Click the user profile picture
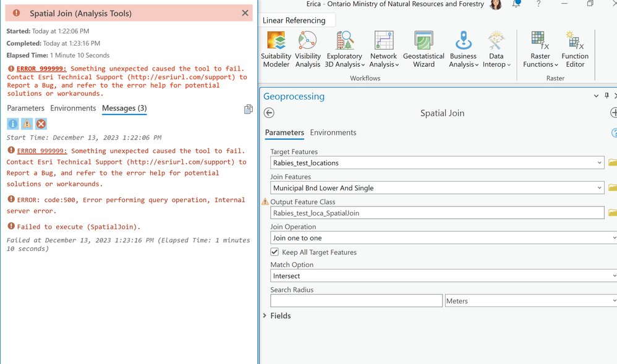617x364 pixels. (496, 4)
